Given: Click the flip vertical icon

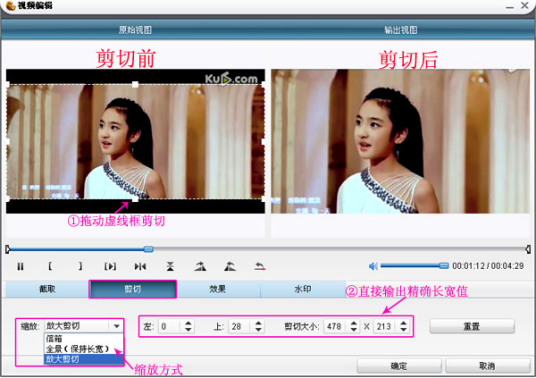Looking at the screenshot, I should tap(170, 266).
